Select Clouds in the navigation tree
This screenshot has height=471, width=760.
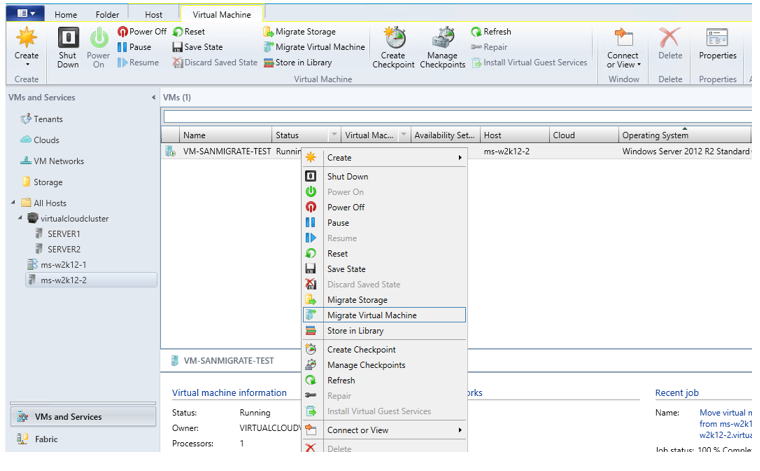[40, 140]
